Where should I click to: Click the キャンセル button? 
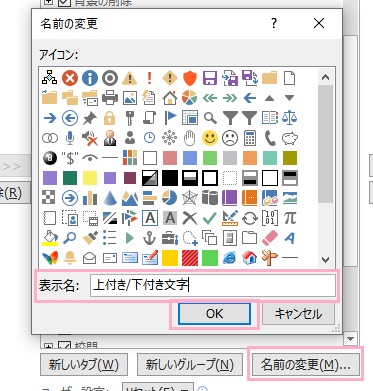[x=298, y=314]
